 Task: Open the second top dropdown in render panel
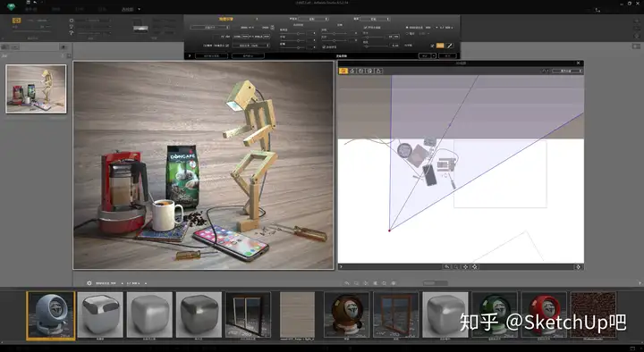[x=375, y=19]
